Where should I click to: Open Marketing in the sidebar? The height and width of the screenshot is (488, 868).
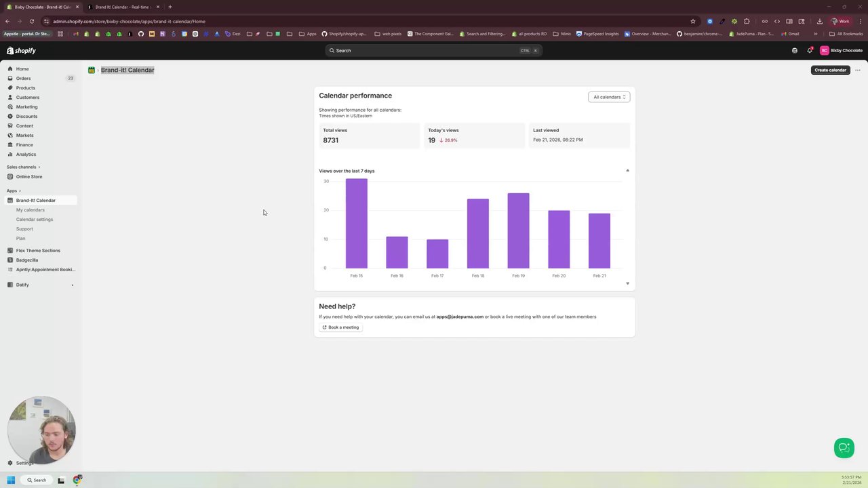pos(27,107)
